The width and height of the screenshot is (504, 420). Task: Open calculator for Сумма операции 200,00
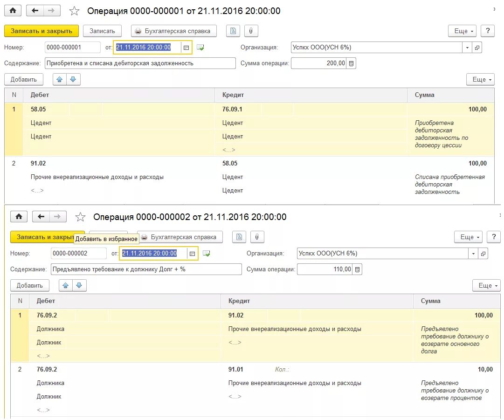tap(352, 63)
